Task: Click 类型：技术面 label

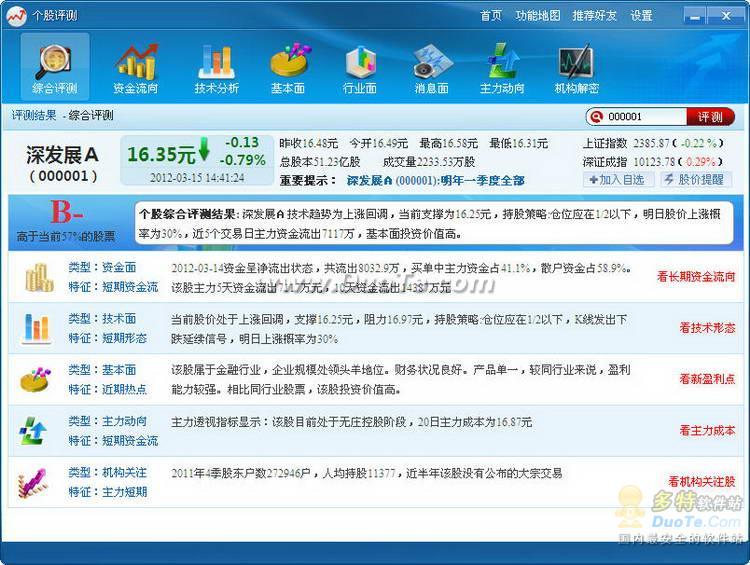Action: pos(102,319)
